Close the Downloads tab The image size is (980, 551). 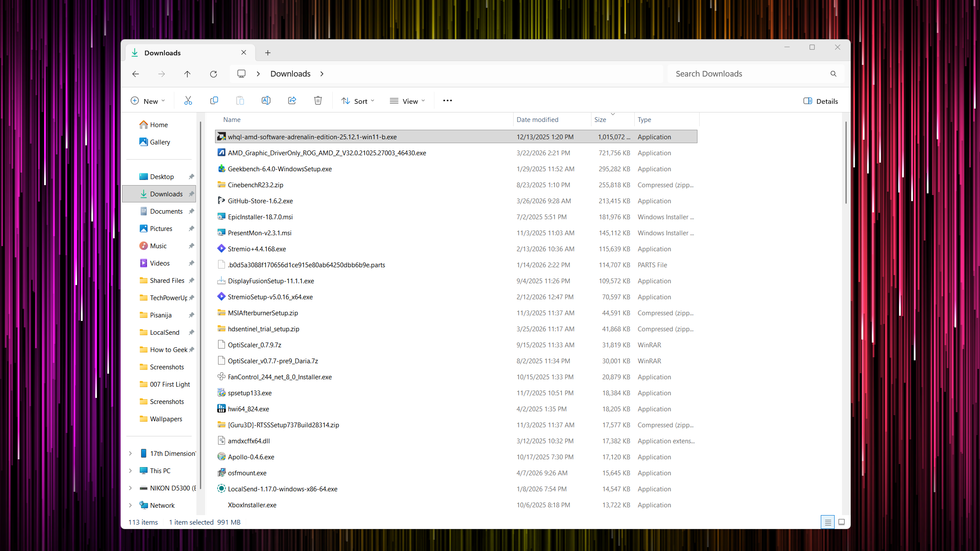244,52
